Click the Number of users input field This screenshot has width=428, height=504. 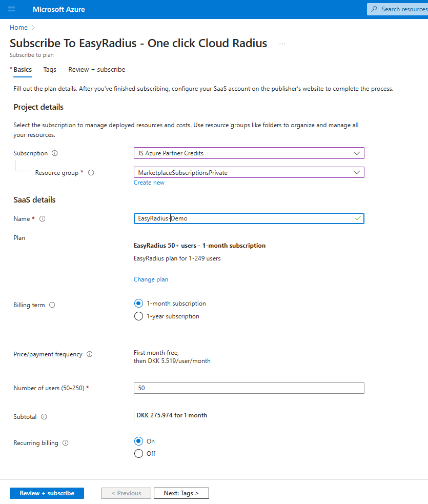[x=249, y=388]
